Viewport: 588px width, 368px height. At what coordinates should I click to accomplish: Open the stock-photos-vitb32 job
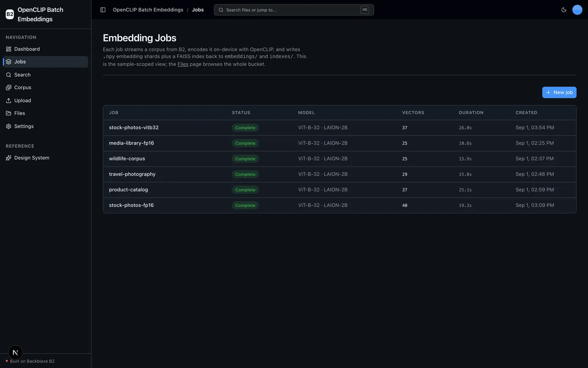point(134,128)
